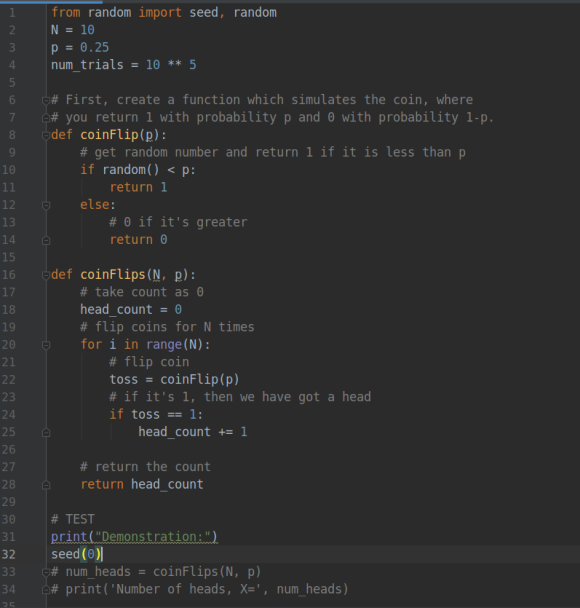Click comment '# num_heads = coinFlips(N, p)'
Screen dimensions: 580x608
pos(156,572)
